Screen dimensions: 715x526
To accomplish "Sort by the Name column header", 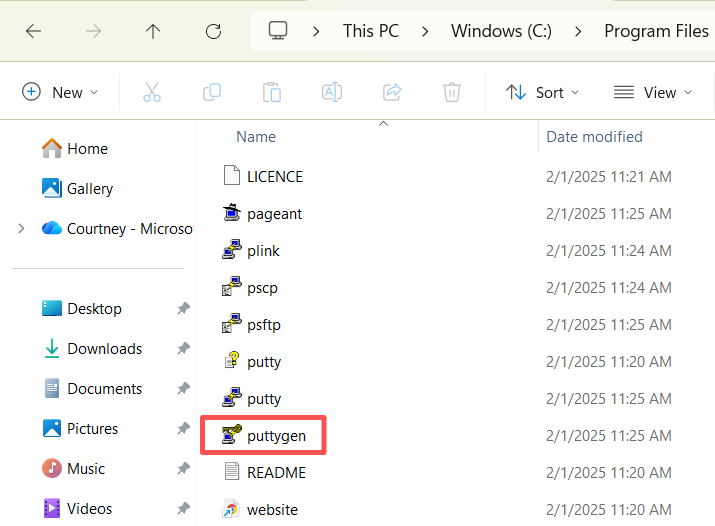I will click(256, 137).
